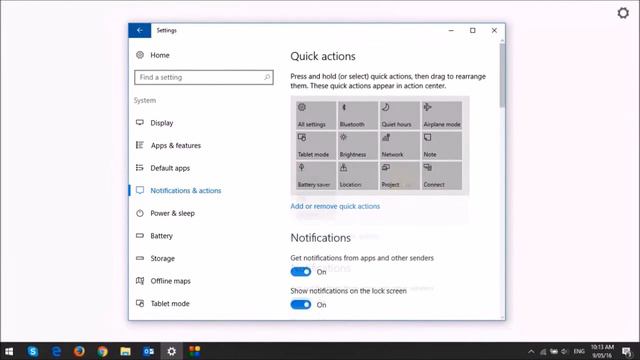Image resolution: width=640 pixels, height=360 pixels.
Task: Launch Google Chrome from the taskbar
Action: coord(102,351)
